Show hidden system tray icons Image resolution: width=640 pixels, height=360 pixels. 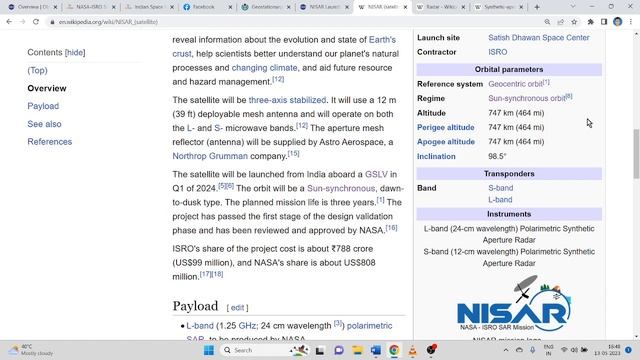[x=505, y=350]
